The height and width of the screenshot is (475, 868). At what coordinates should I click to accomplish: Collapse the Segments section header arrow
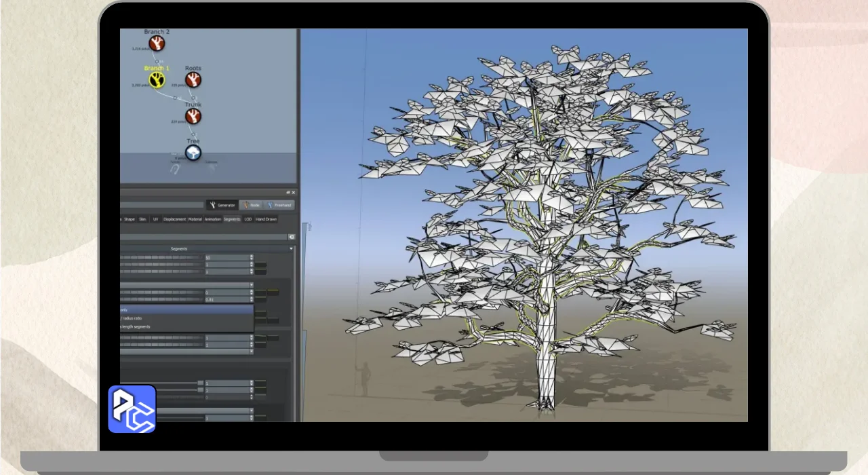(291, 249)
